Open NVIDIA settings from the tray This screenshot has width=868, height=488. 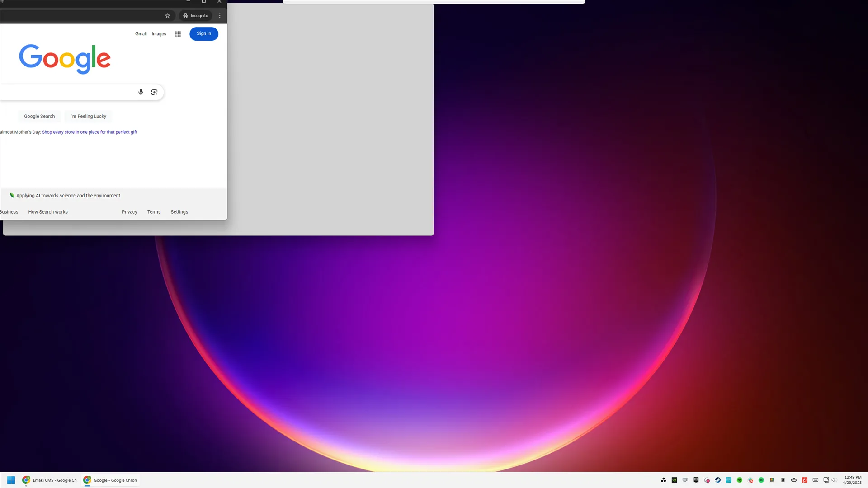(674, 480)
